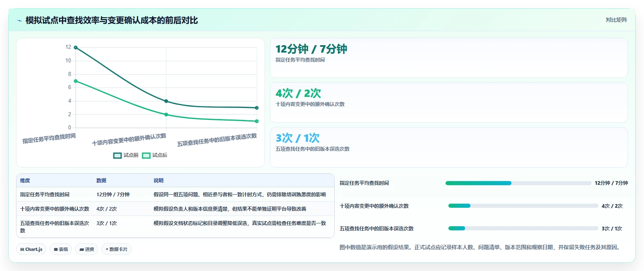Click the y-axis tick label 10
This screenshot has width=644, height=271.
68,61
